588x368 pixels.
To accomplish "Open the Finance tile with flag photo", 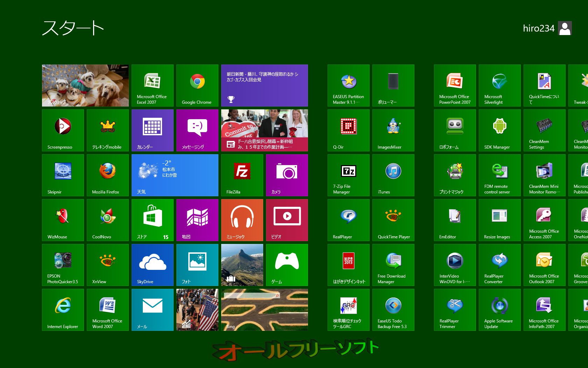I will point(197,310).
